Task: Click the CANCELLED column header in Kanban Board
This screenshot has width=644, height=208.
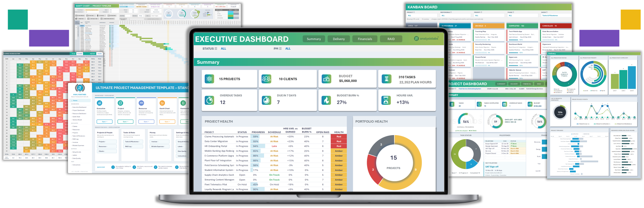Action: (x=556, y=26)
